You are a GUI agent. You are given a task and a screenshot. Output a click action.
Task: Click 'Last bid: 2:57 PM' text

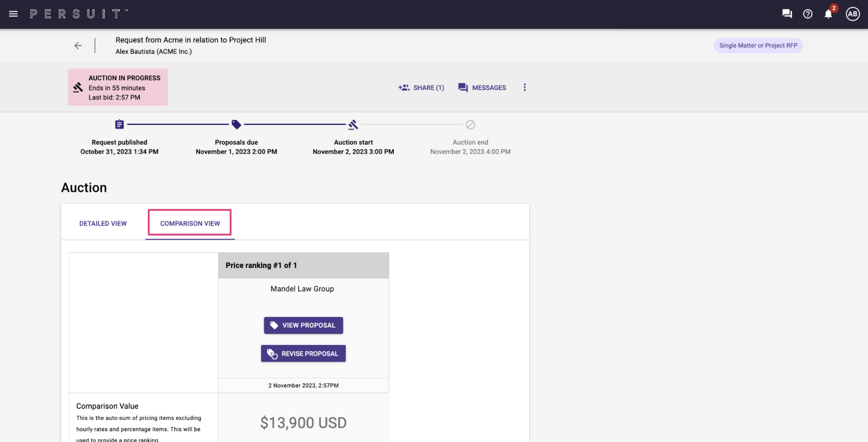coord(114,97)
